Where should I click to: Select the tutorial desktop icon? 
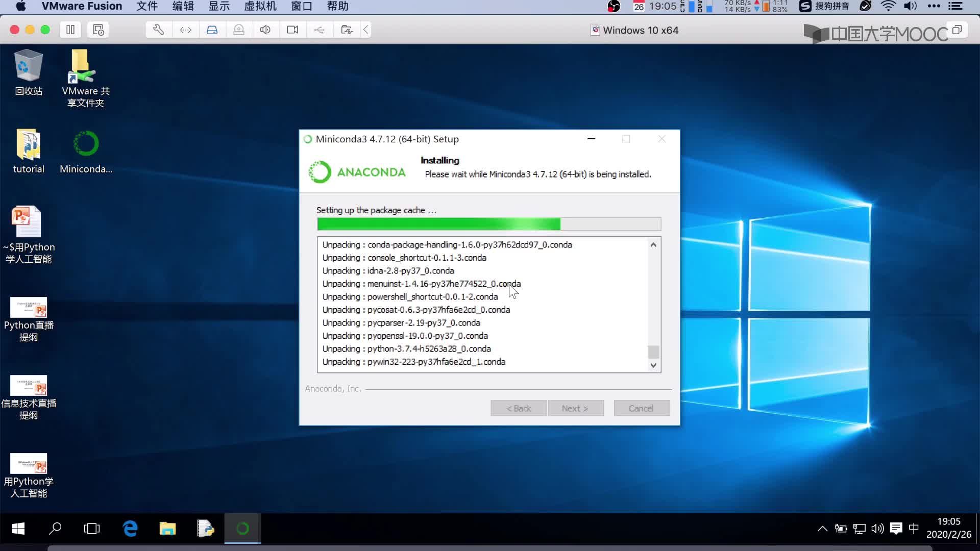[29, 152]
